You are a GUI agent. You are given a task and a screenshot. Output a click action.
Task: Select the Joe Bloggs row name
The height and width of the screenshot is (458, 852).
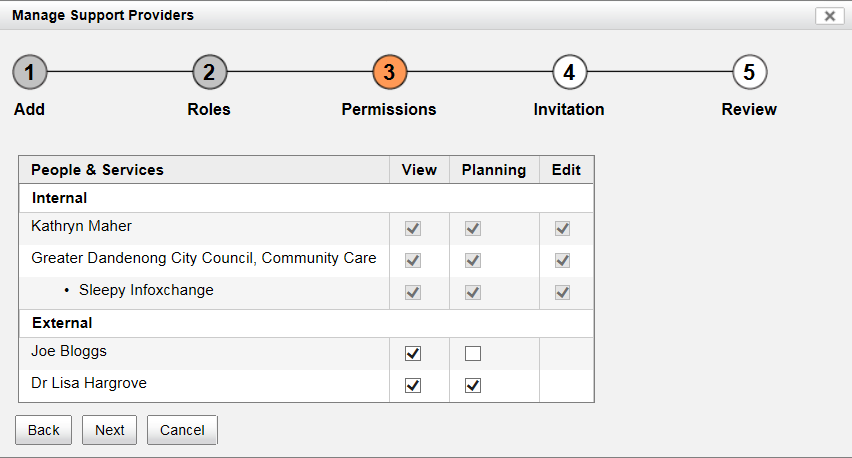click(69, 352)
